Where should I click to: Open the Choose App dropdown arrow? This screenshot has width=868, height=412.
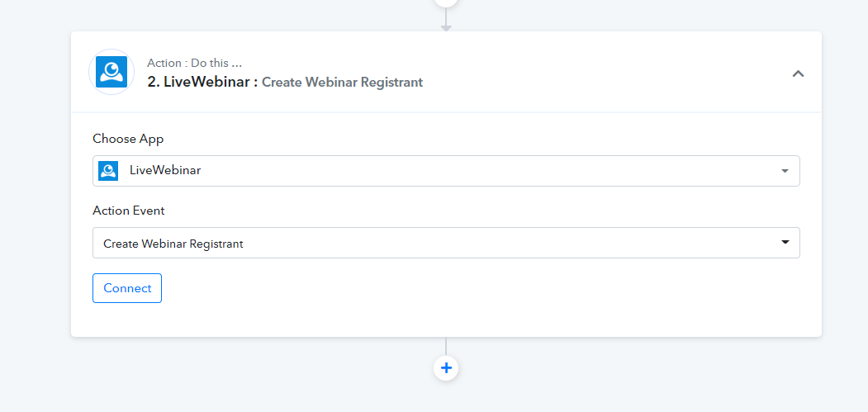[785, 171]
